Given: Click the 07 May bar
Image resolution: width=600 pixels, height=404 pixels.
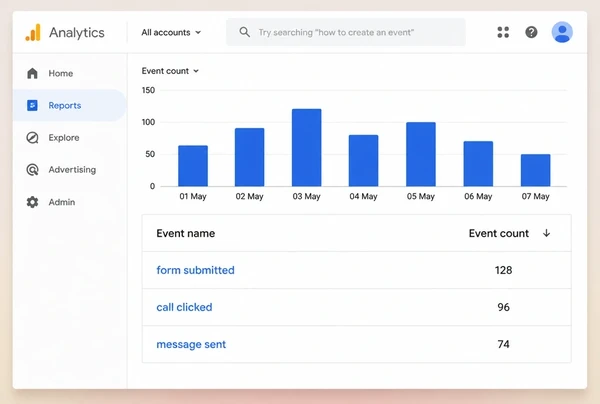Looking at the screenshot, I should pos(536,170).
